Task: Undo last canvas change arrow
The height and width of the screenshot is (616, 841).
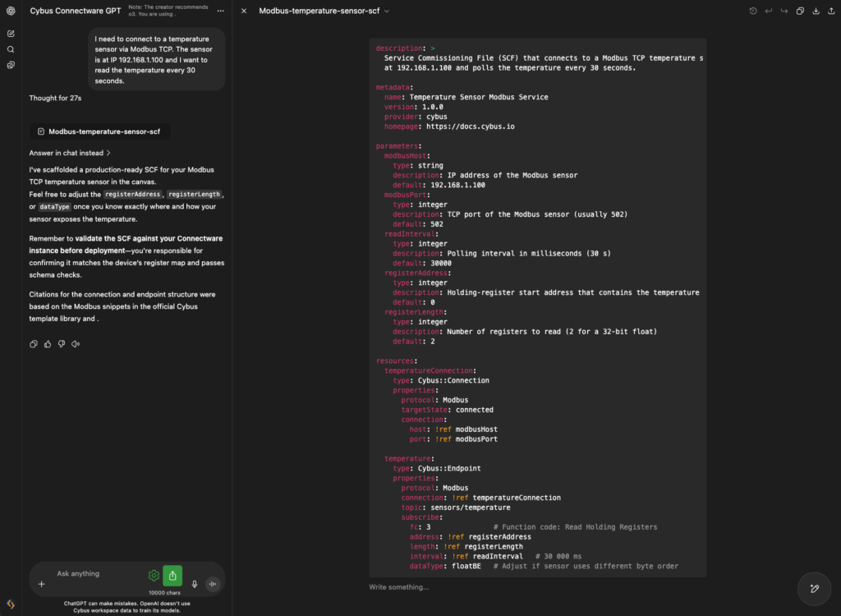Action: pyautogui.click(x=769, y=11)
